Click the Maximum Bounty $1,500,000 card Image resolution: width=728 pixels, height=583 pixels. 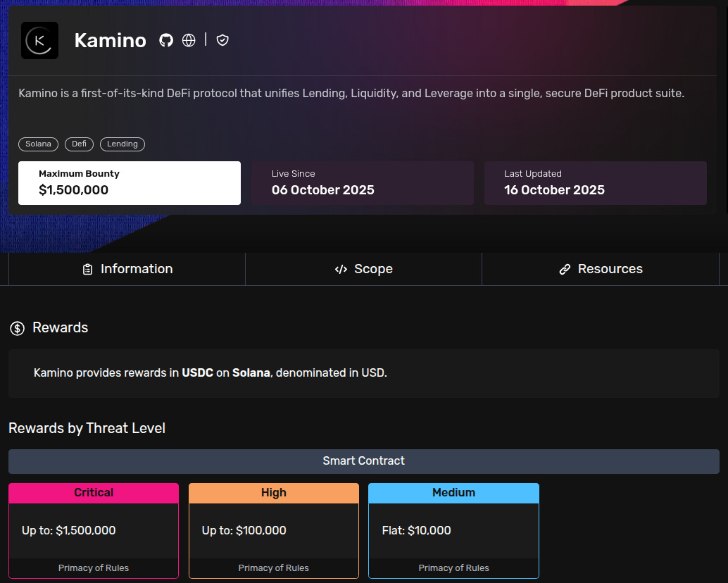[130, 183]
